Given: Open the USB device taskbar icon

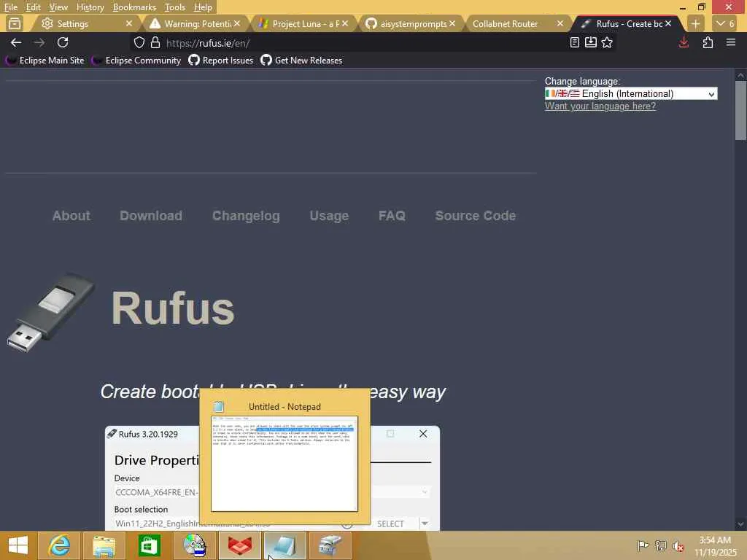Looking at the screenshot, I should pyautogui.click(x=330, y=545).
